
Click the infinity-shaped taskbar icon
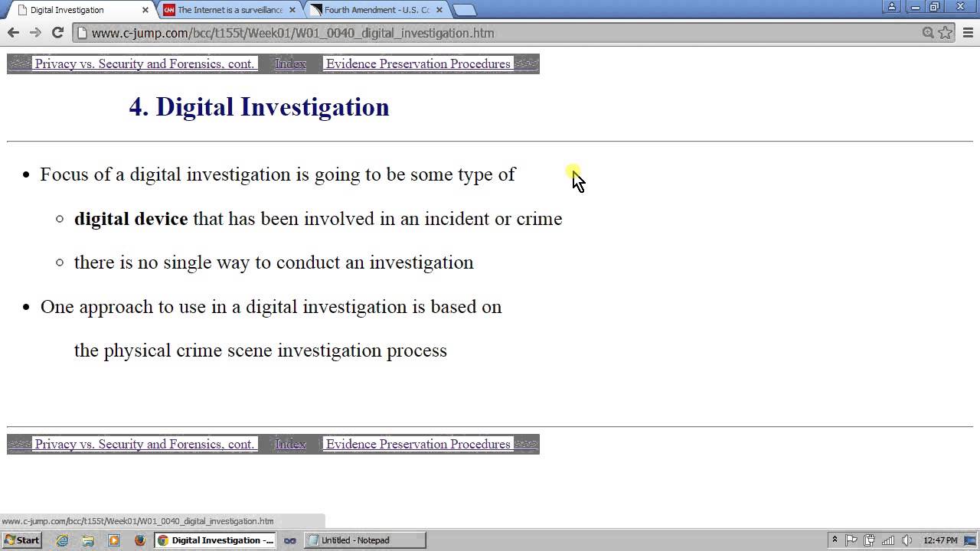(x=290, y=540)
